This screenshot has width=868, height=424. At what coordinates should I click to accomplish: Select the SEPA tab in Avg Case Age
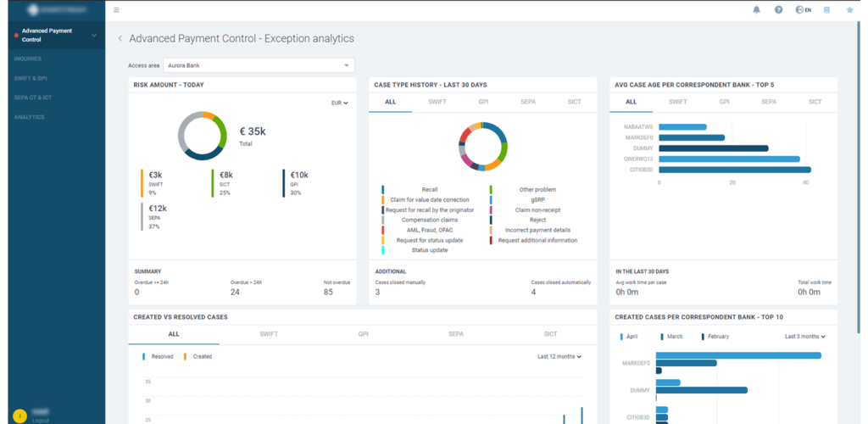coord(768,102)
